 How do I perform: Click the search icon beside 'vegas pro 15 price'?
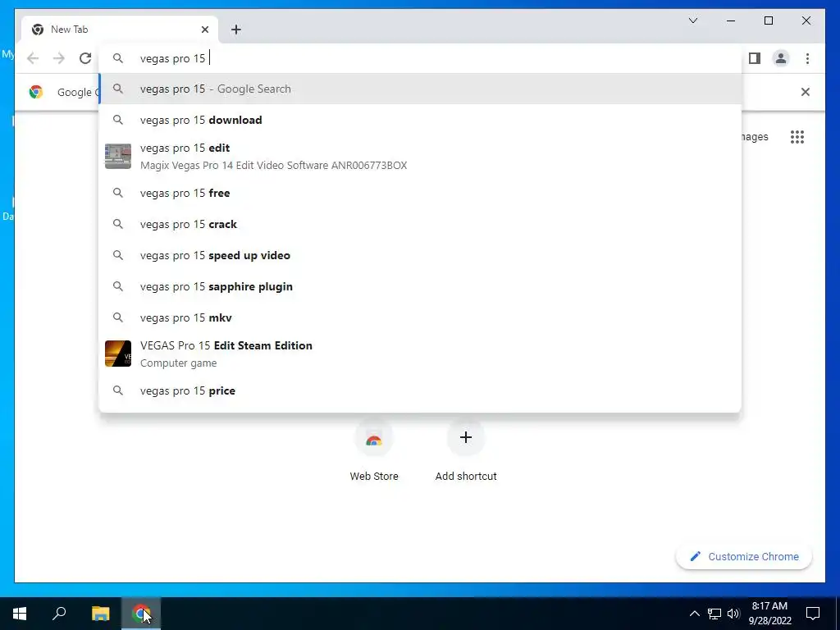118,390
